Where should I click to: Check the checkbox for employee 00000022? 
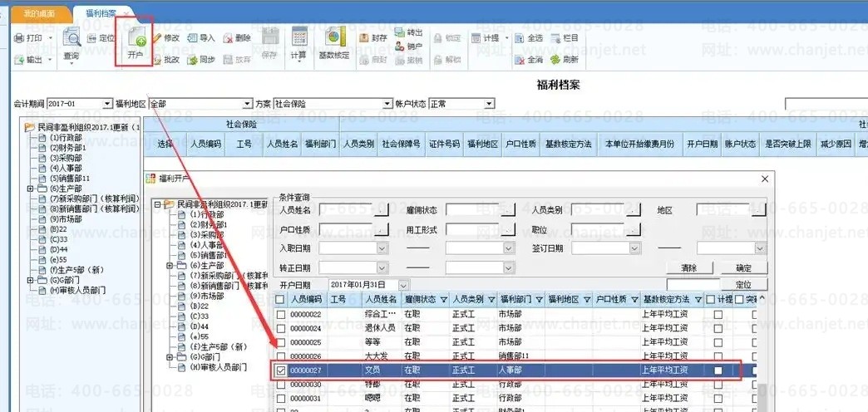click(x=281, y=314)
